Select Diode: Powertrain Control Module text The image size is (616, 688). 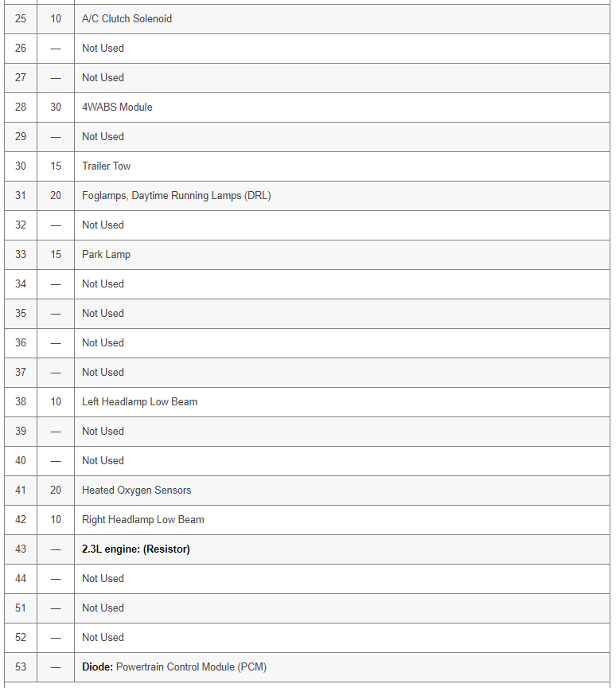click(x=173, y=667)
